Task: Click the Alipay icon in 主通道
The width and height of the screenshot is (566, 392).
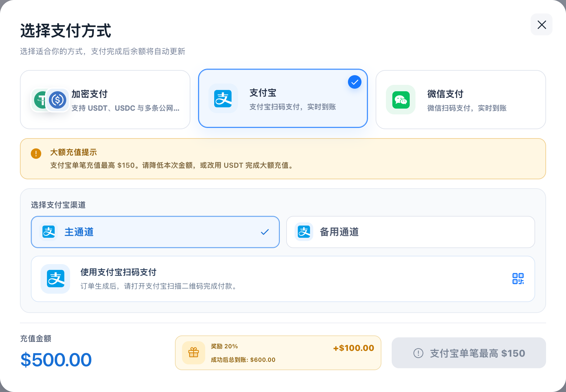Action: 49,232
